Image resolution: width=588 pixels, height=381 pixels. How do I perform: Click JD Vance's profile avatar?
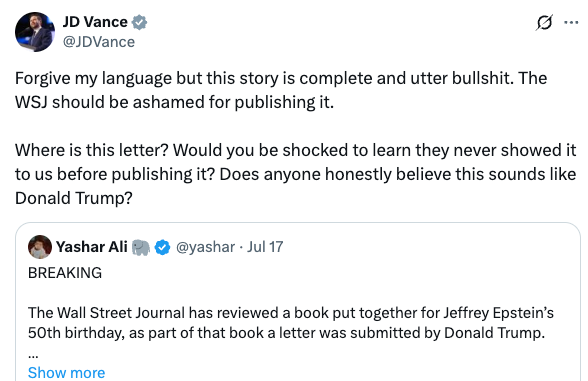[35, 32]
